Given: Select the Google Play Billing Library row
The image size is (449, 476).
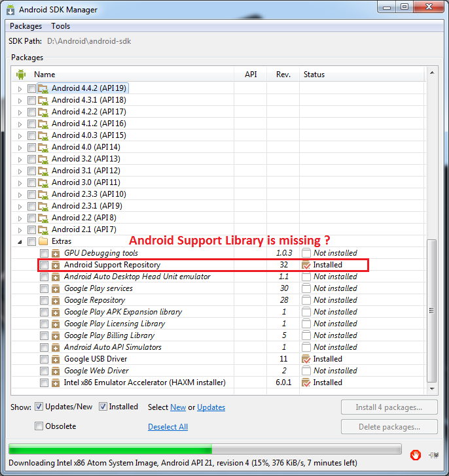Looking at the screenshot, I should [x=218, y=335].
